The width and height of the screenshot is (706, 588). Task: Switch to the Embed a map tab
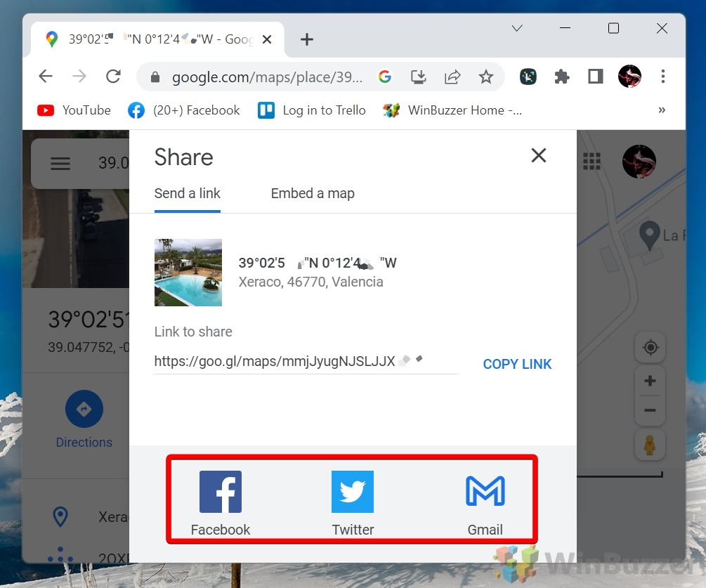click(x=313, y=194)
